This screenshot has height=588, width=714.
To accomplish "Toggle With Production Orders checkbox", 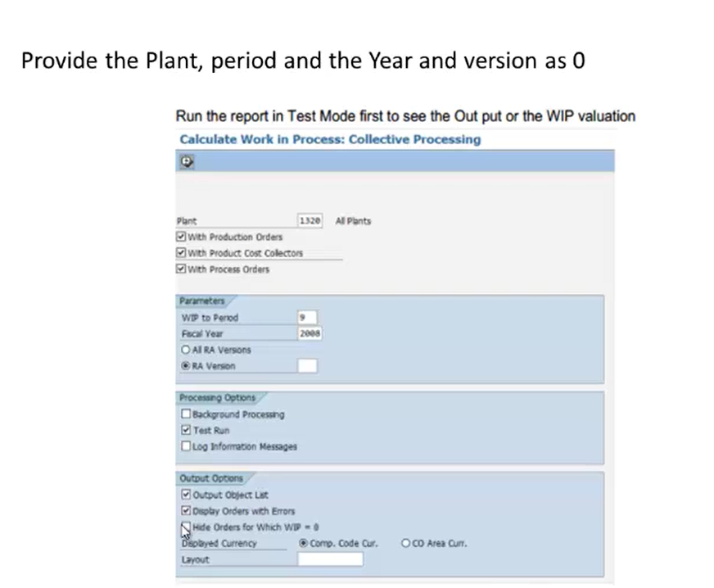I will pyautogui.click(x=181, y=237).
